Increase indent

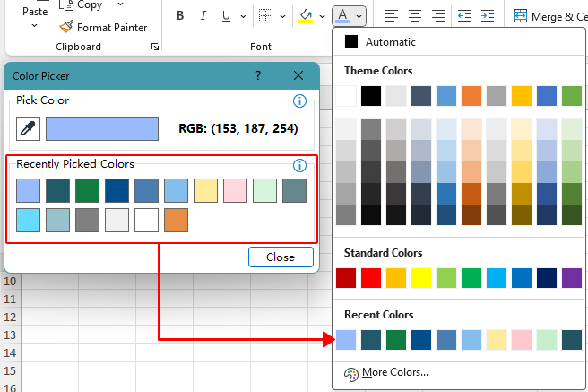488,16
